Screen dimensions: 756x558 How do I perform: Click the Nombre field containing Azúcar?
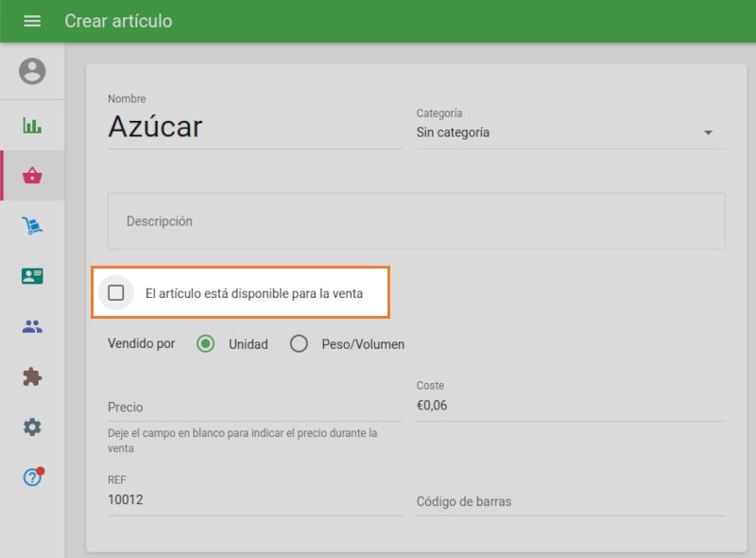pyautogui.click(x=253, y=127)
